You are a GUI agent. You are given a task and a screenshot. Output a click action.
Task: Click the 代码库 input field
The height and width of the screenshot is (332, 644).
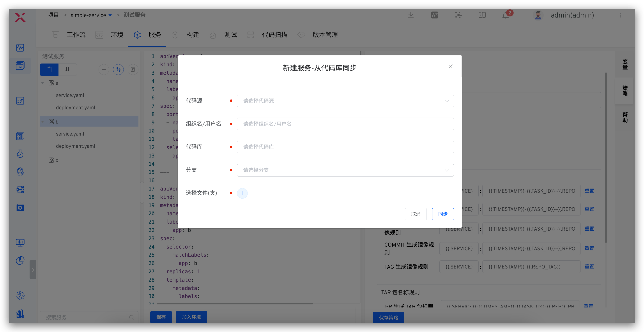[x=345, y=147]
